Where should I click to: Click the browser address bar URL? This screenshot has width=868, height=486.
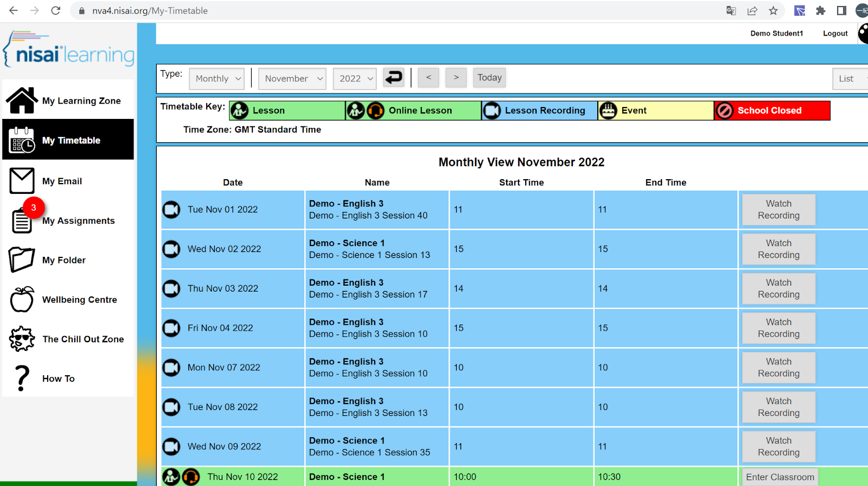[150, 11]
